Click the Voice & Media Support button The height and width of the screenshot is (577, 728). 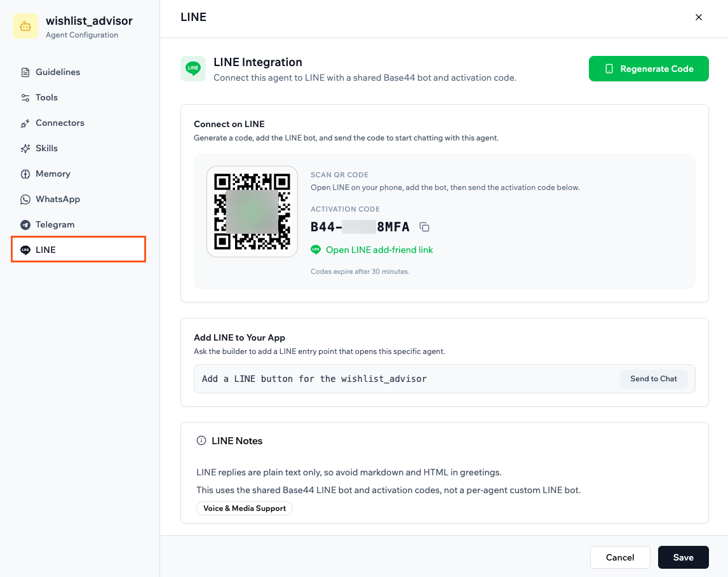(x=245, y=508)
